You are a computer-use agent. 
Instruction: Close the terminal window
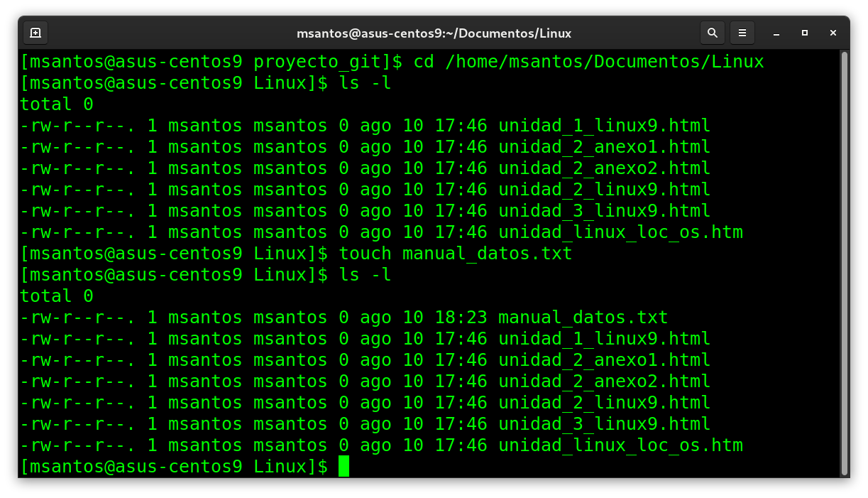tap(832, 33)
